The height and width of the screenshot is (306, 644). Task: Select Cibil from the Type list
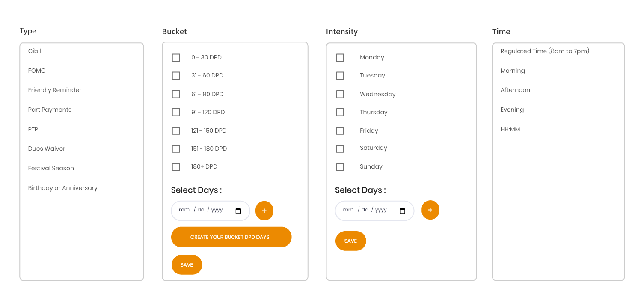pyautogui.click(x=35, y=51)
